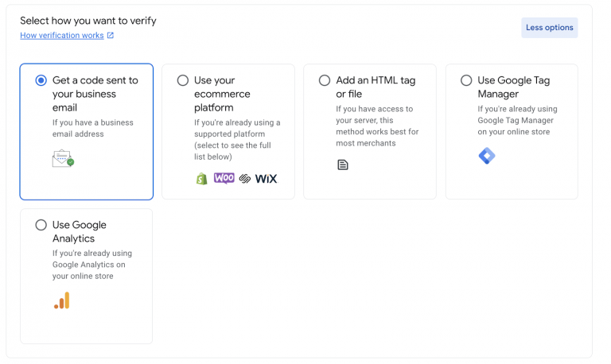Choose the HTML tag or file radio option
This screenshot has height=364, width=611.
click(325, 80)
